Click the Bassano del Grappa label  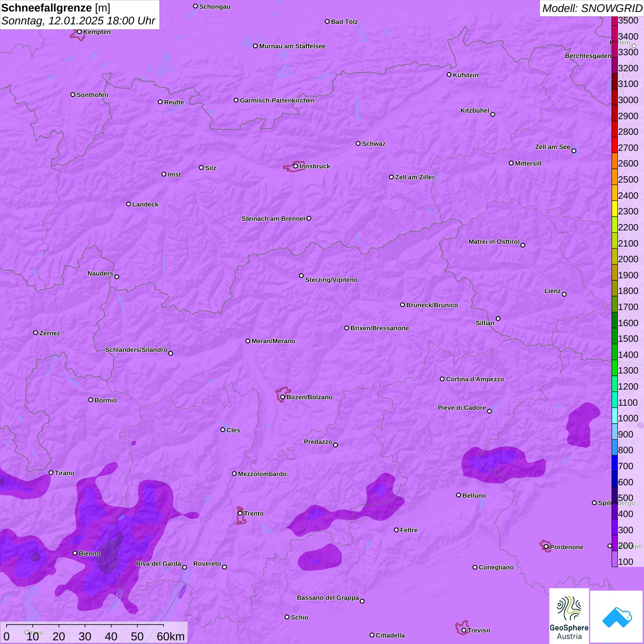pyautogui.click(x=328, y=598)
